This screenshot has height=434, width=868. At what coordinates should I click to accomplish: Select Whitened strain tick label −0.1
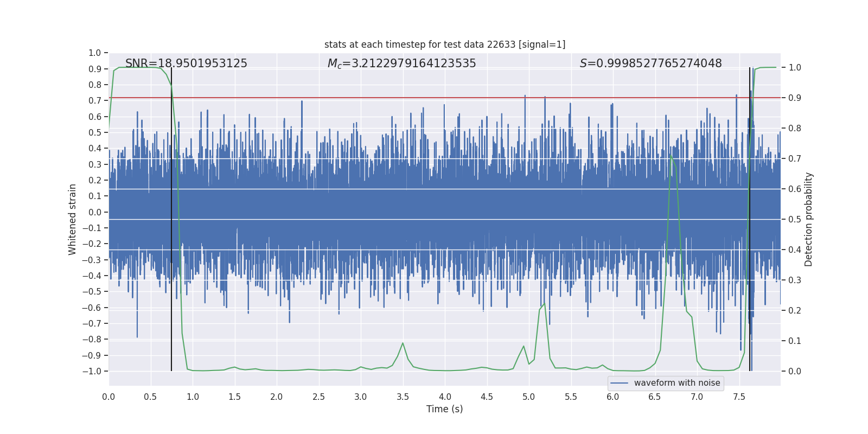(x=92, y=228)
